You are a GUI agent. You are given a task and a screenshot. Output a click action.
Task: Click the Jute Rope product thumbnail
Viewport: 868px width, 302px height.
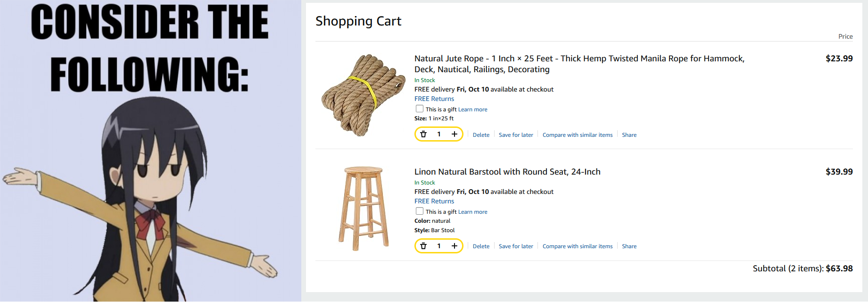tap(363, 95)
